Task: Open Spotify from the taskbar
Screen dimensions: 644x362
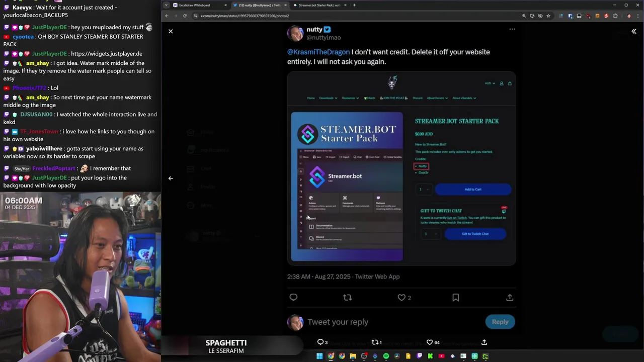Action: [x=386, y=356]
